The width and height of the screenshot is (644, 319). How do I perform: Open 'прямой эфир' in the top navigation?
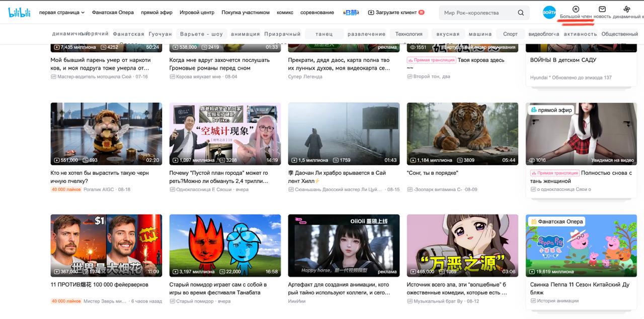(156, 13)
